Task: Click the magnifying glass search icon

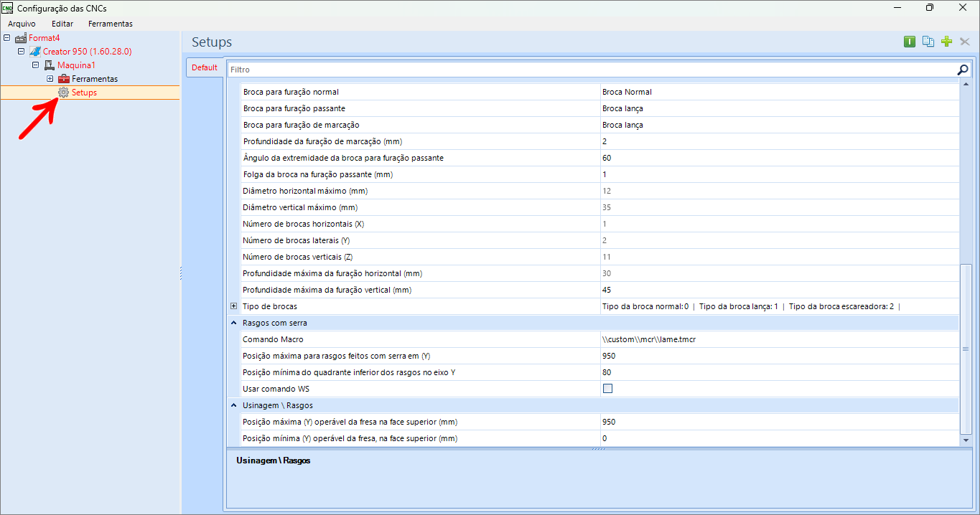Action: (963, 70)
